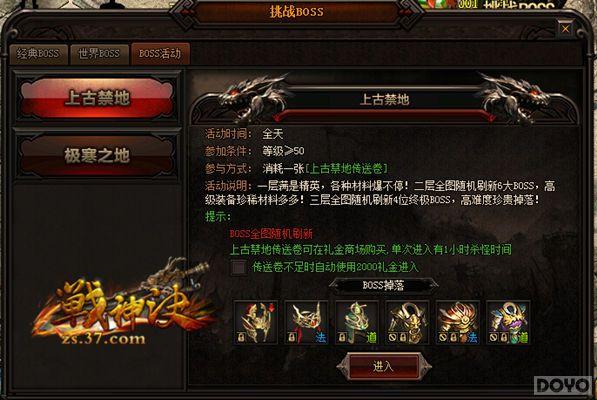The width and height of the screenshot is (597, 400).
Task: Select 极寒之地 in the activity list
Action: (x=97, y=156)
